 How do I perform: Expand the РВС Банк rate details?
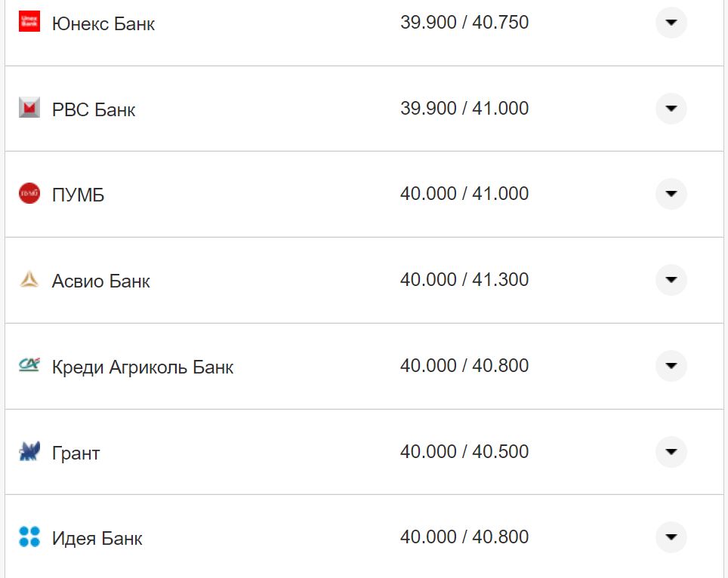[x=671, y=109]
